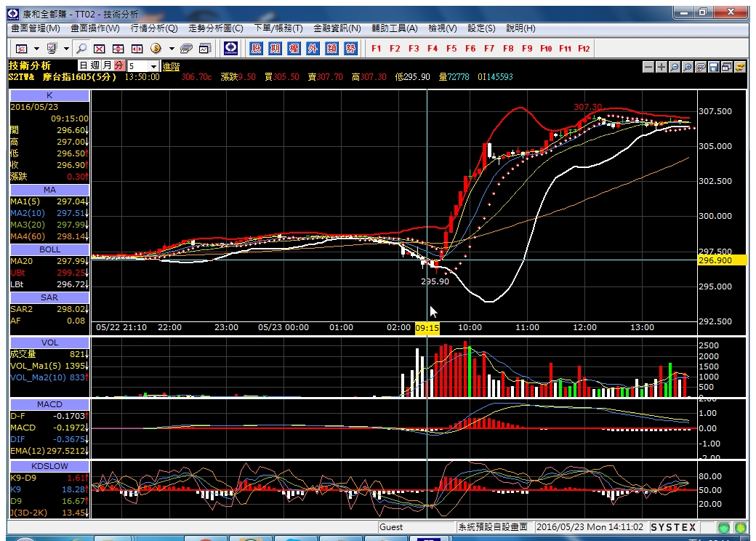Expand dropdown arrow beside monitor checkmark icon
Viewport: 756px width, 541px height.
67,49
